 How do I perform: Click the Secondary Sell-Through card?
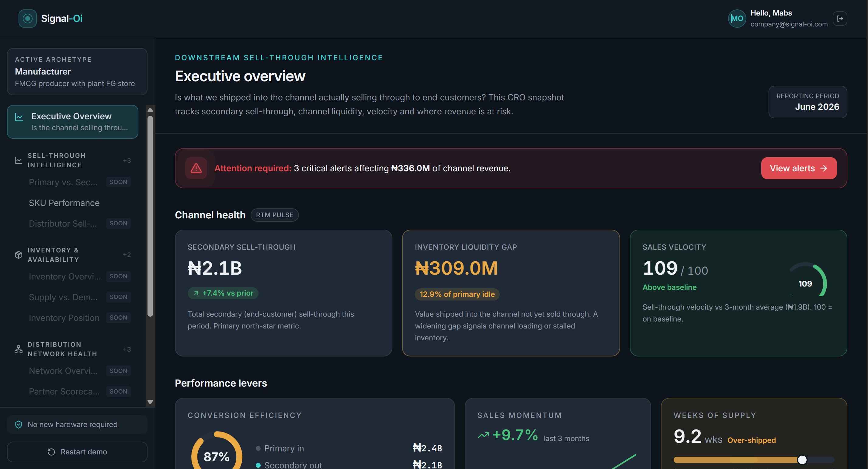(x=283, y=293)
